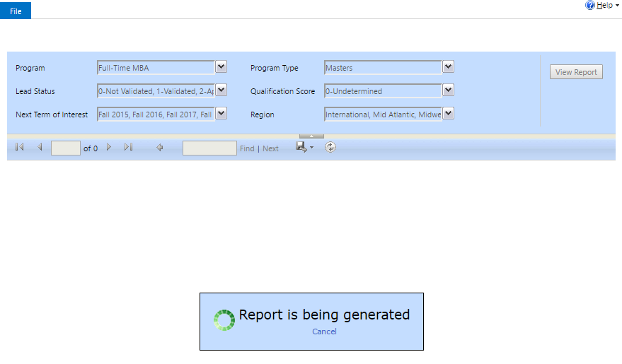Screen dimensions: 622x364
Task: Cancel the report generation
Action: pos(324,331)
